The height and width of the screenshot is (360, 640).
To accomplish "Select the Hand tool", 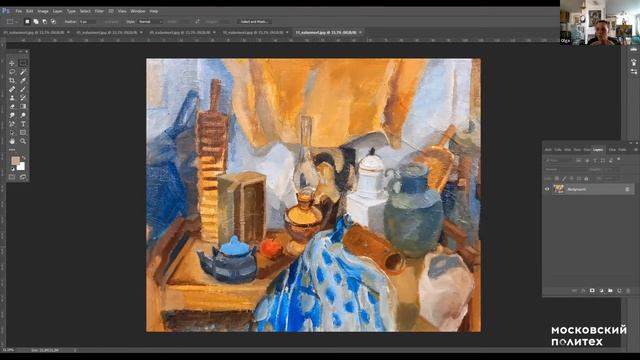I will [12, 141].
